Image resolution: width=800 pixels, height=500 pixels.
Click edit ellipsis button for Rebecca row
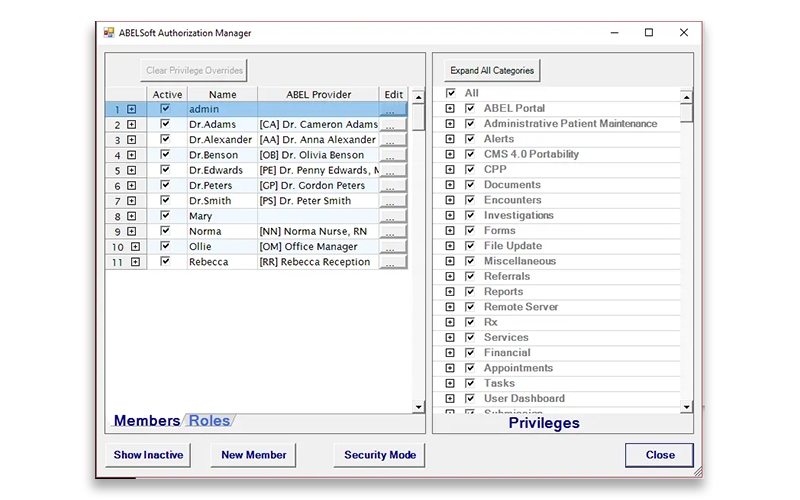click(x=393, y=262)
